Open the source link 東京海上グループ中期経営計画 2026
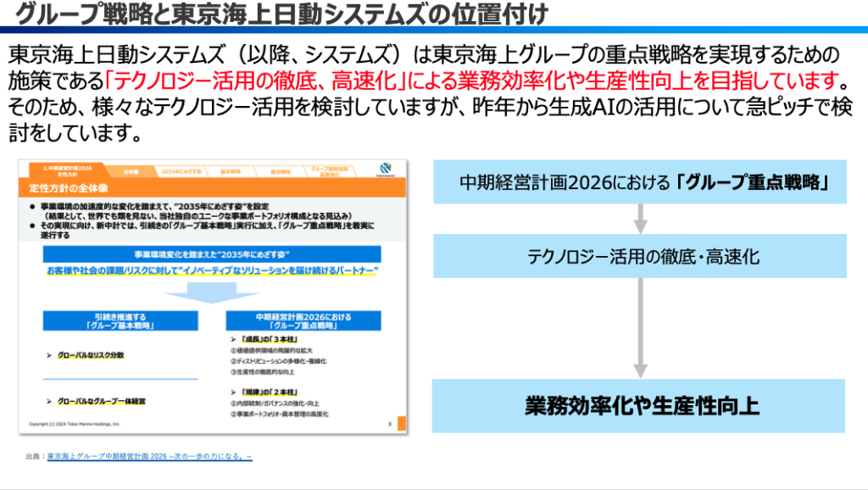 149,457
